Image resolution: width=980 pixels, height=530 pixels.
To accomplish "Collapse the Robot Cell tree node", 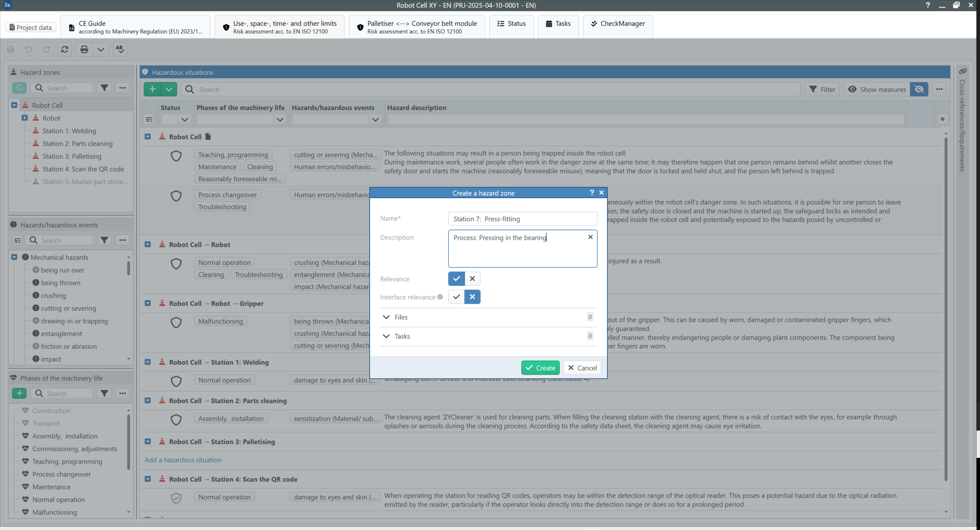I will point(14,105).
